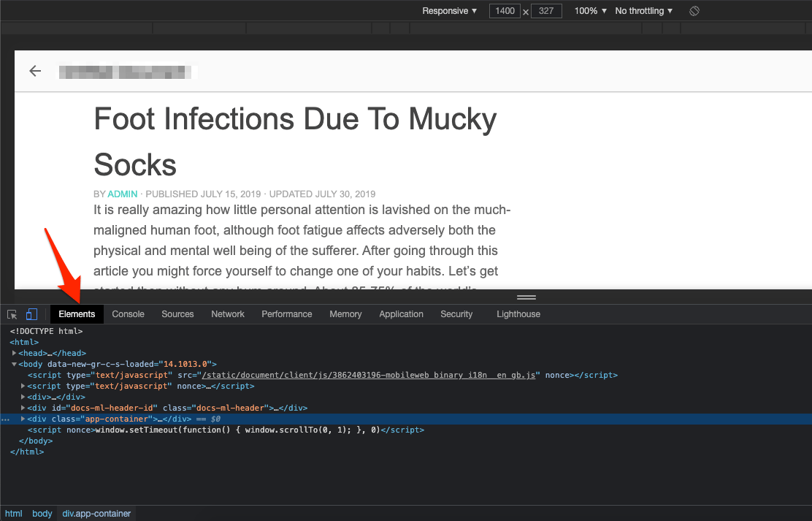Expand the docs-ml-header div node

coord(23,408)
